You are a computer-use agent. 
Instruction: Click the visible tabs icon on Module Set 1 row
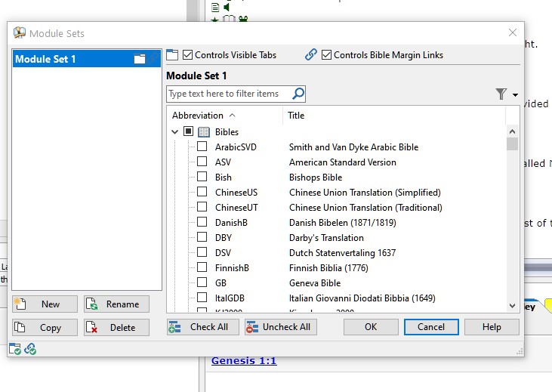tap(140, 59)
